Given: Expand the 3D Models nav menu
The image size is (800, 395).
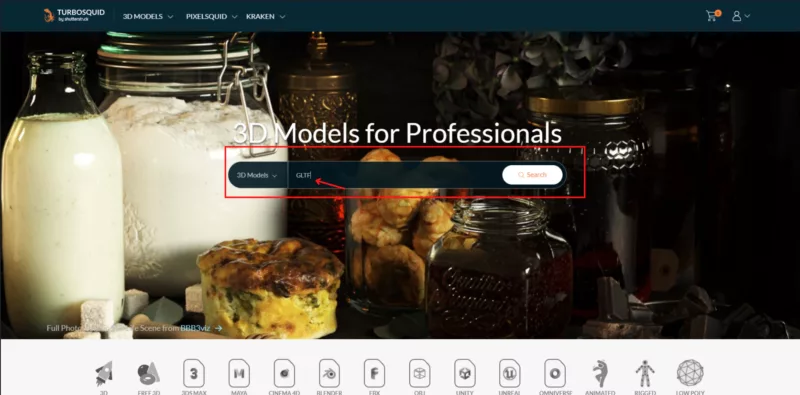Looking at the screenshot, I should point(148,16).
